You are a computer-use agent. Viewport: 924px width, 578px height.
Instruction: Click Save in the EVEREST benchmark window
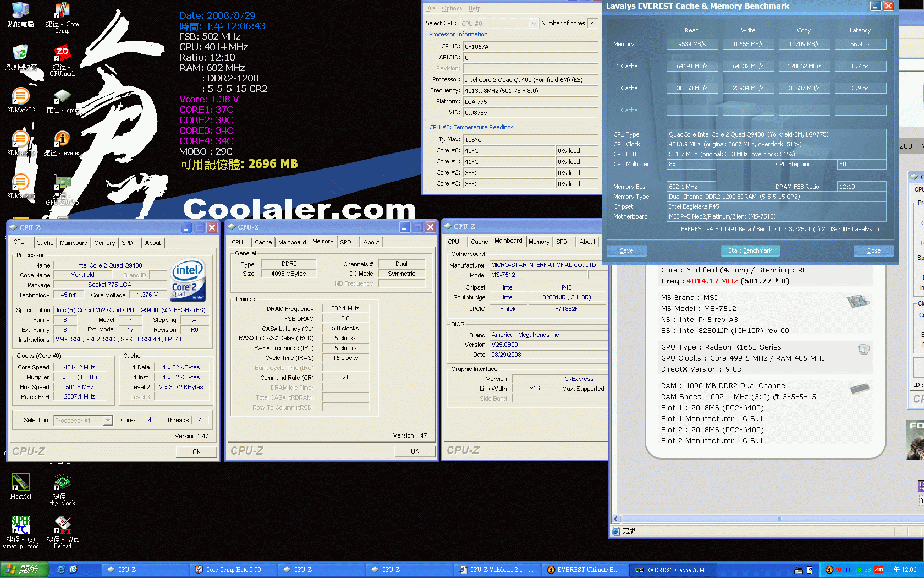(626, 250)
